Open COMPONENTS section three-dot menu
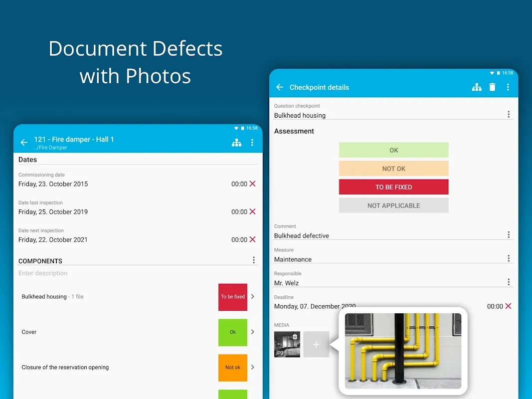Viewport: 532px width, 399px height. [x=253, y=260]
